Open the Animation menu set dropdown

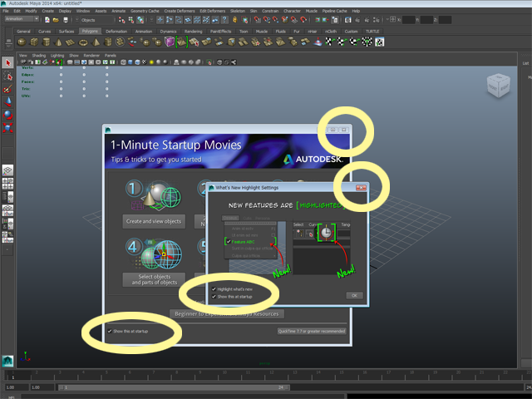click(22, 19)
